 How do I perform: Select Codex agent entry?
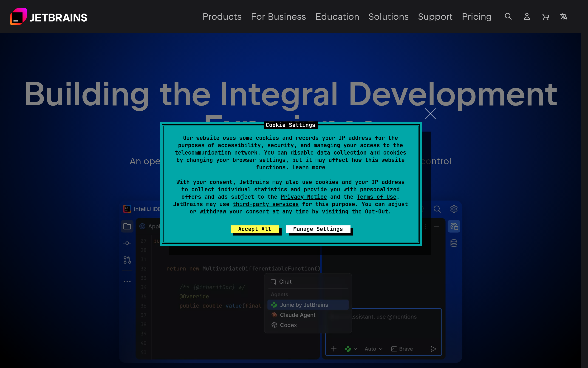[308, 325]
